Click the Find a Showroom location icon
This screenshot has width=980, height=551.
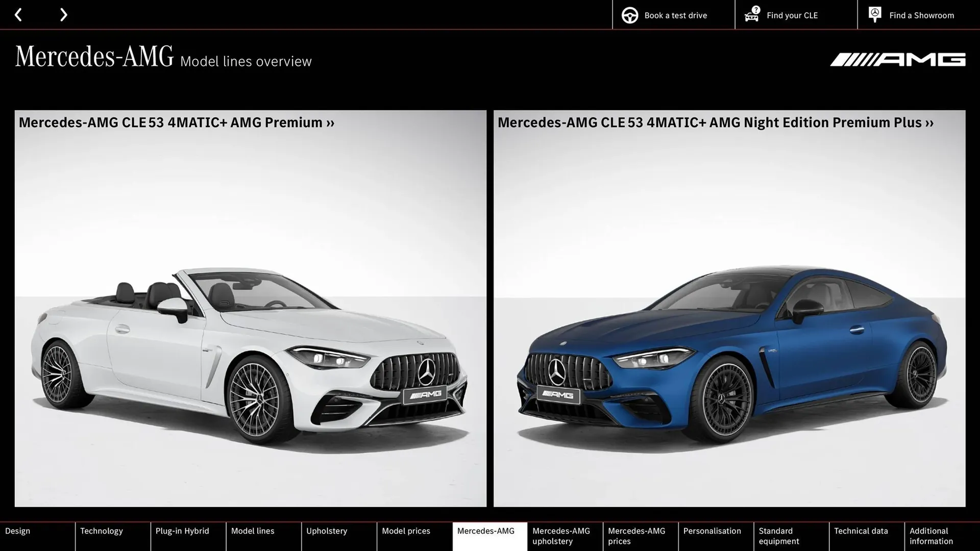tap(874, 14)
